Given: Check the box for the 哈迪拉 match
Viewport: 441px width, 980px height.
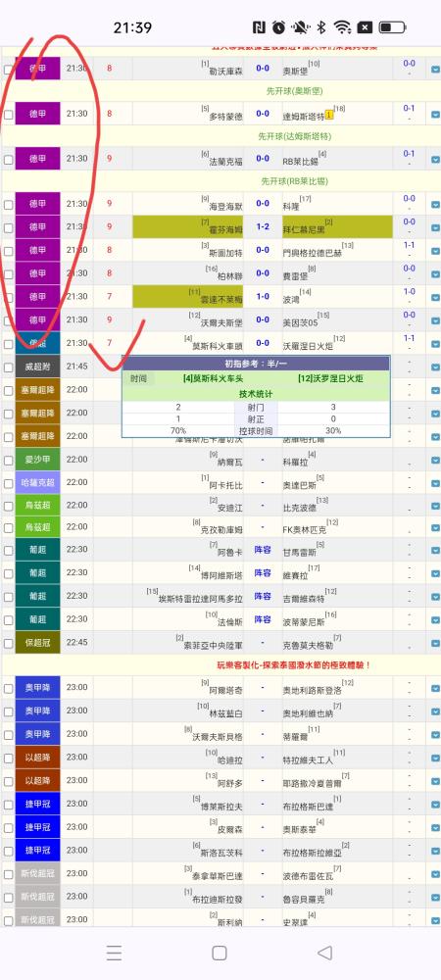Looking at the screenshot, I should [x=8, y=759].
